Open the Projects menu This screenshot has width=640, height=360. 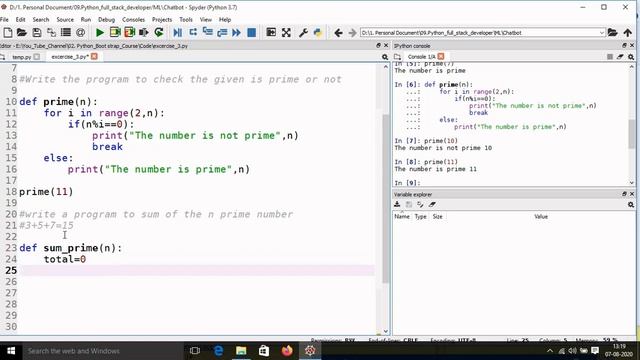tap(162, 20)
